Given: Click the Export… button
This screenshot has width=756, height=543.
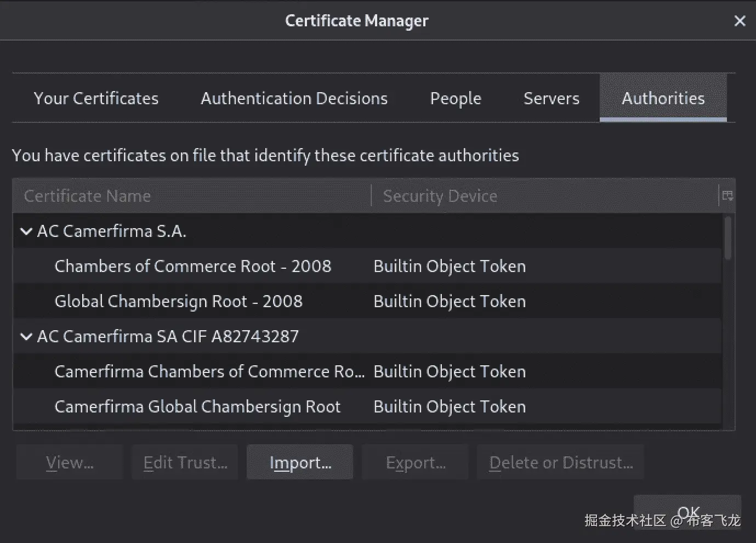Looking at the screenshot, I should pyautogui.click(x=416, y=462).
